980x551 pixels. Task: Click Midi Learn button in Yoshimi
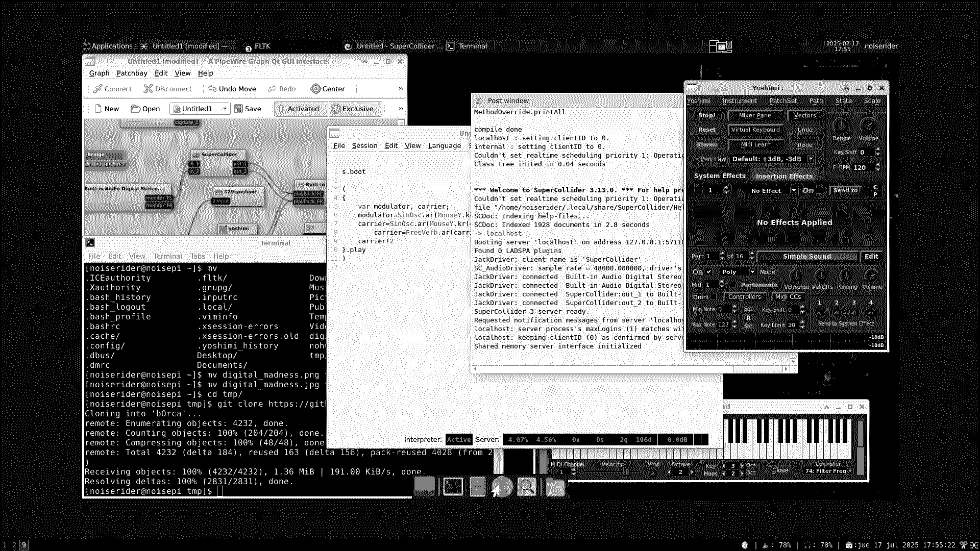tap(756, 144)
